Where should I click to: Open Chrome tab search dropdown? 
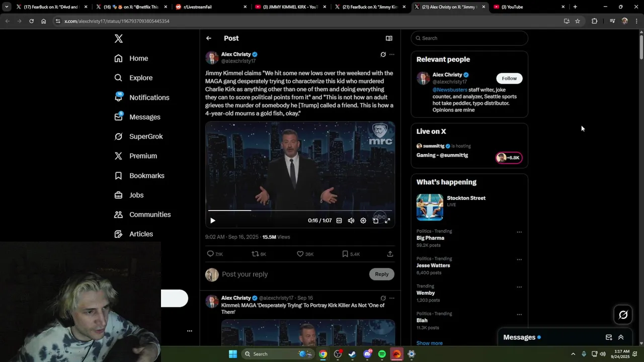point(7,7)
